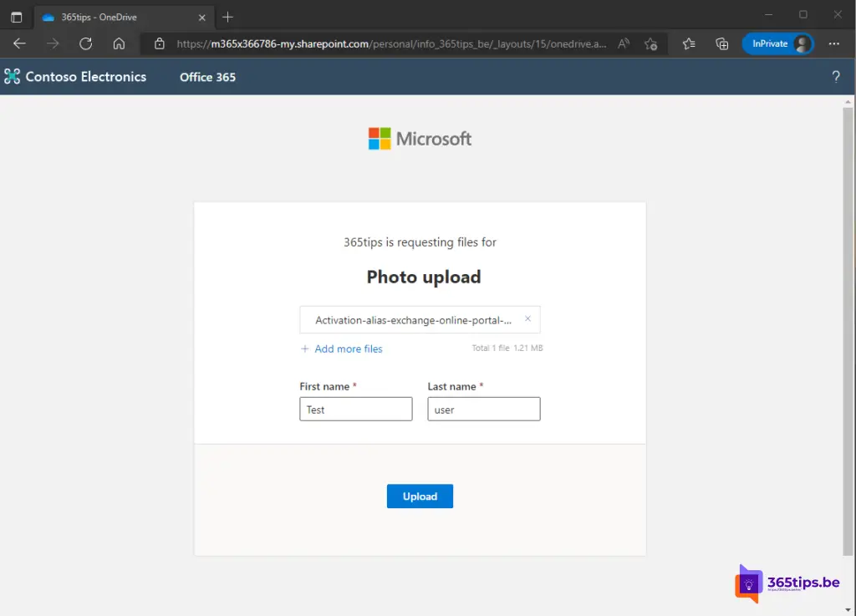
Task: Add this page to favorites star icon
Action: [651, 44]
